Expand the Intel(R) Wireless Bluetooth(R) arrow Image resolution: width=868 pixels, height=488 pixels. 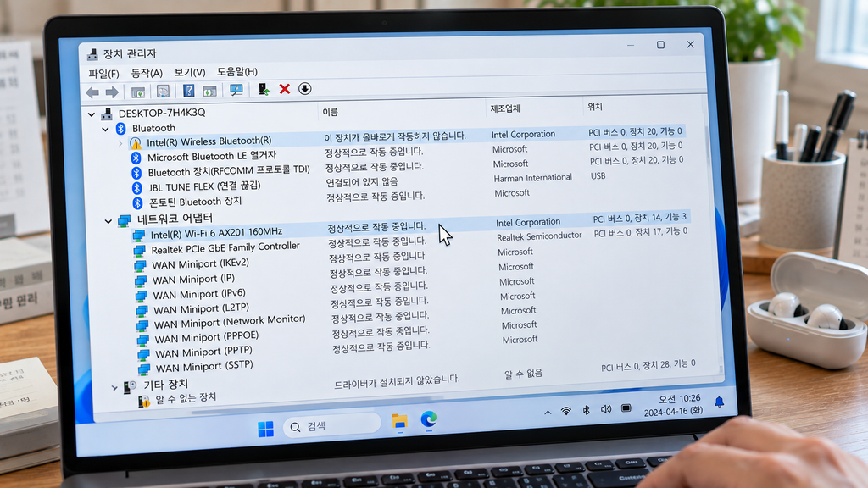pos(120,144)
